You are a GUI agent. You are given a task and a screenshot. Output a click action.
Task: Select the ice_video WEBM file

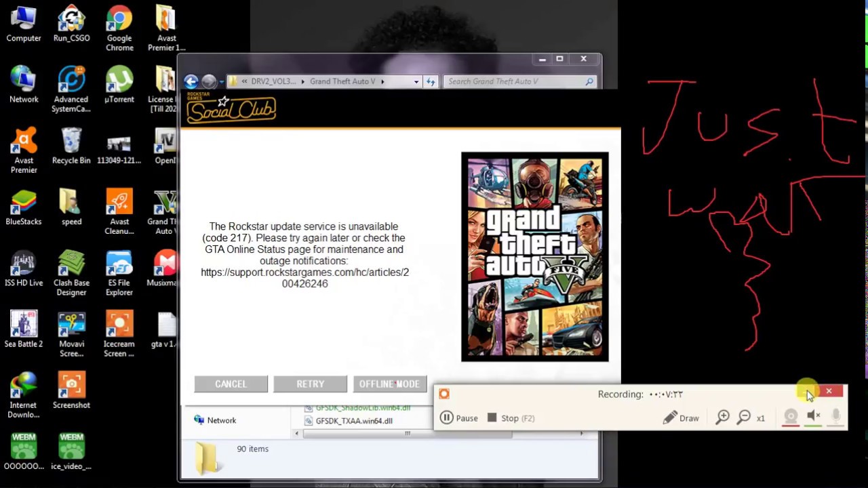click(x=71, y=451)
